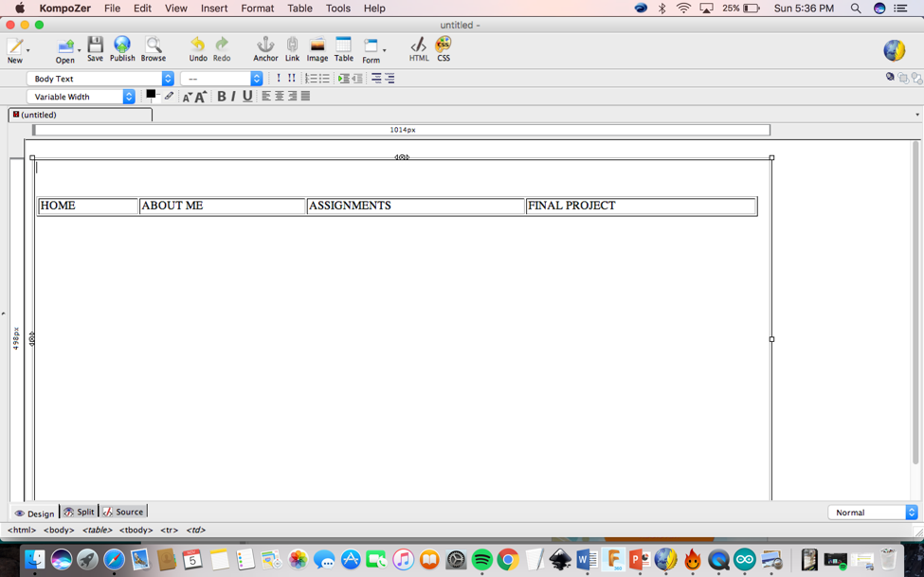The height and width of the screenshot is (577, 924).
Task: Choose text color from black swatch
Action: point(151,95)
